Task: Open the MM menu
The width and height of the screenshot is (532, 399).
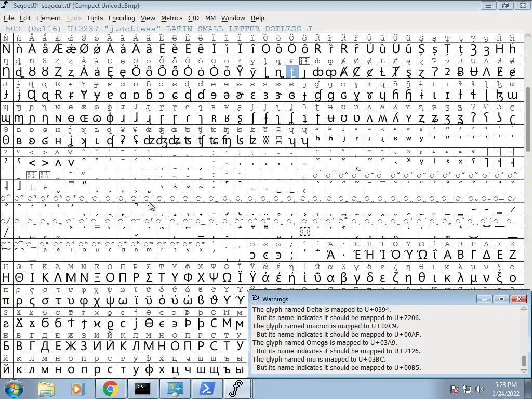Action: tap(210, 18)
